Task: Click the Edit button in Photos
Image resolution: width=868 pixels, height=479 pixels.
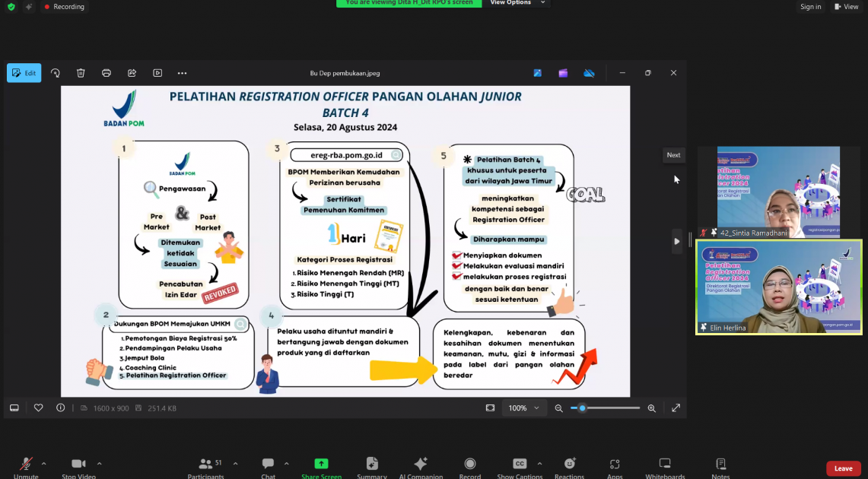Action: coord(24,73)
